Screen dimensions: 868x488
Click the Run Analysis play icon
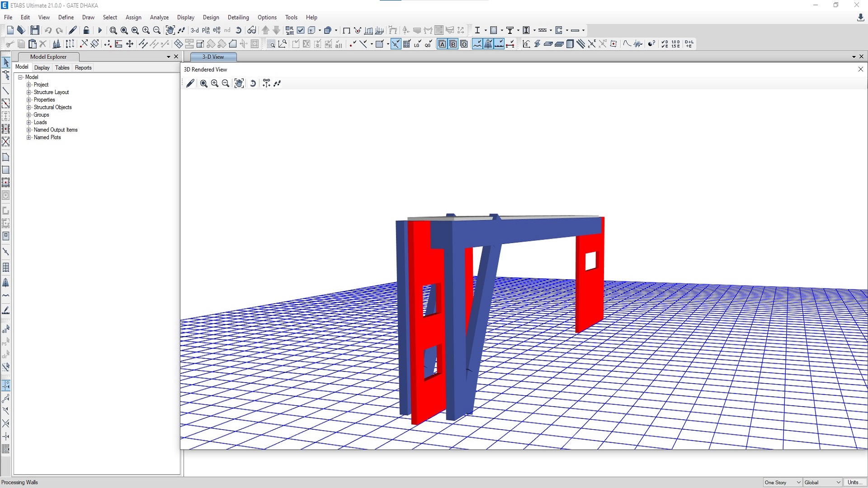click(100, 30)
